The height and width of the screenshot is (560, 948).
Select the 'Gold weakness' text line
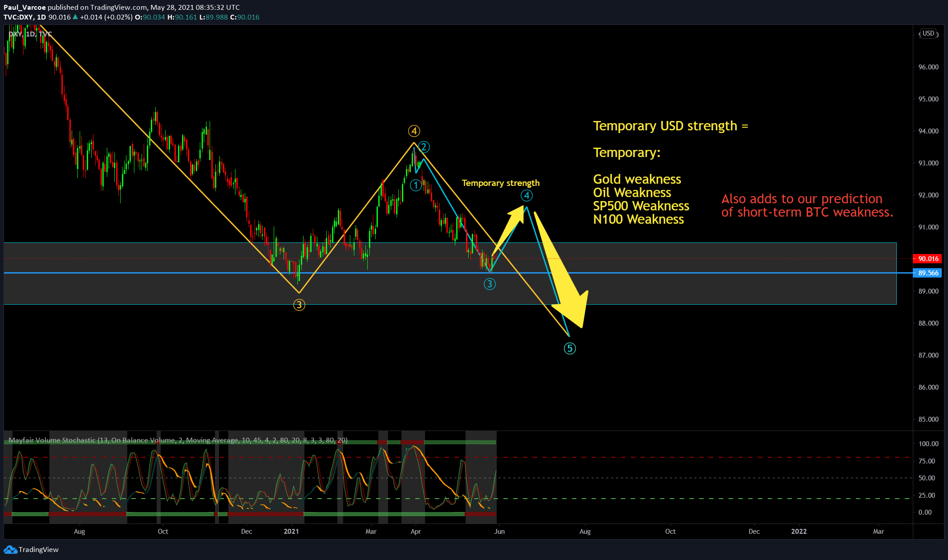click(637, 179)
